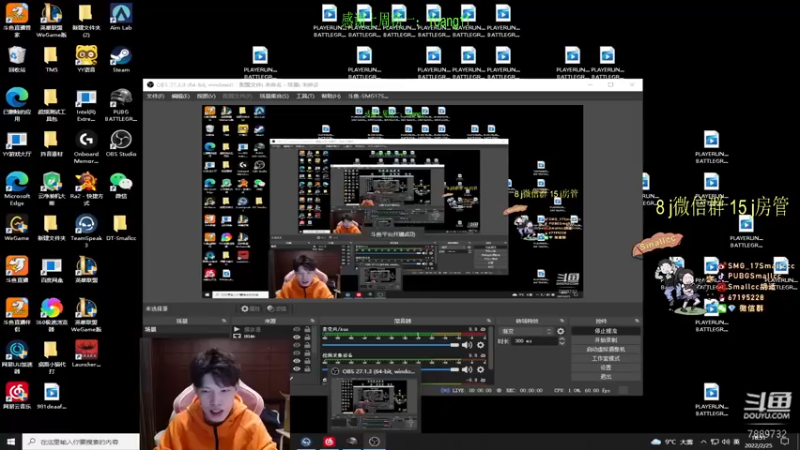The height and width of the screenshot is (450, 800).
Task: Select the WeGame desktop icon
Action: (x=17, y=228)
